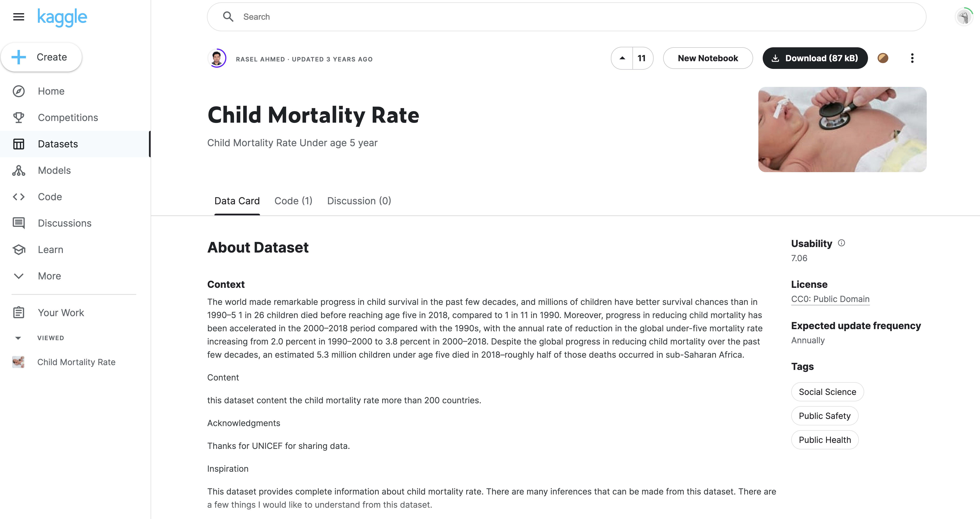The height and width of the screenshot is (519, 980).
Task: Switch to the Code (1) tab
Action: coord(293,201)
